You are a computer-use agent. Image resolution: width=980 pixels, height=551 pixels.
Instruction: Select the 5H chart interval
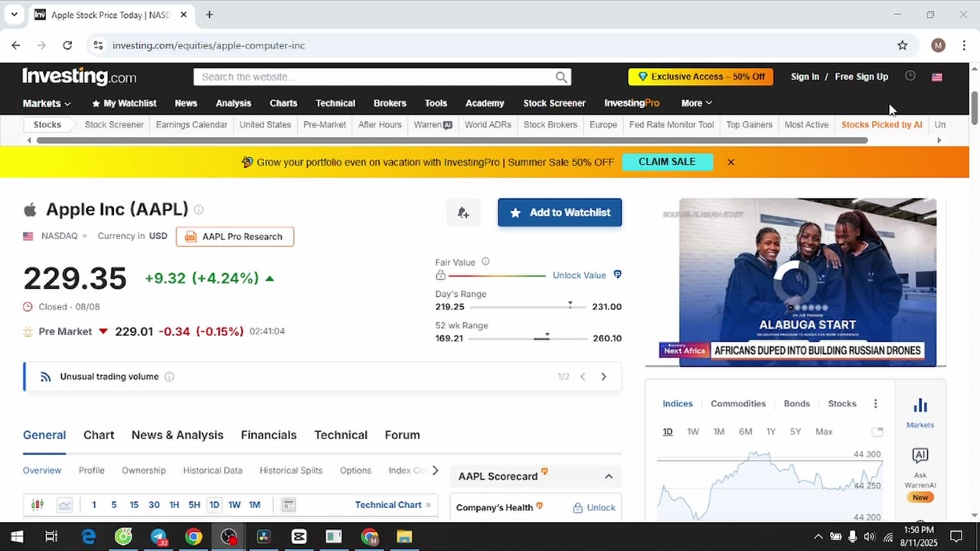[x=194, y=505]
